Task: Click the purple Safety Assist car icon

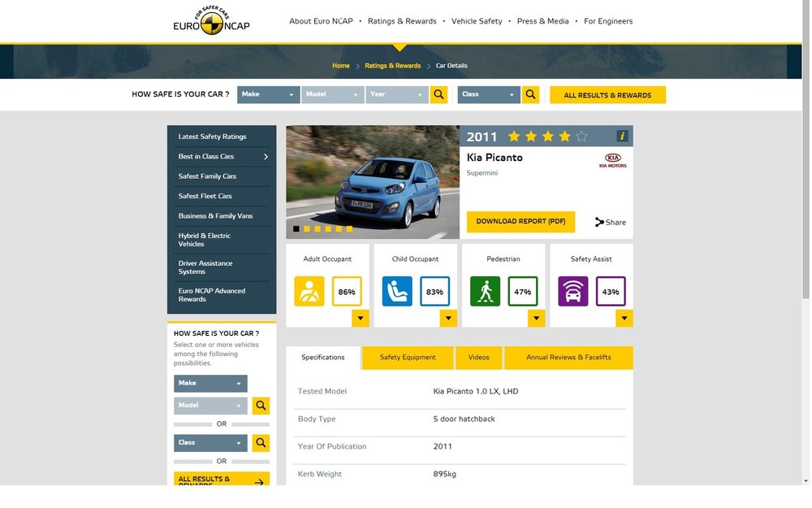Action: click(x=573, y=291)
